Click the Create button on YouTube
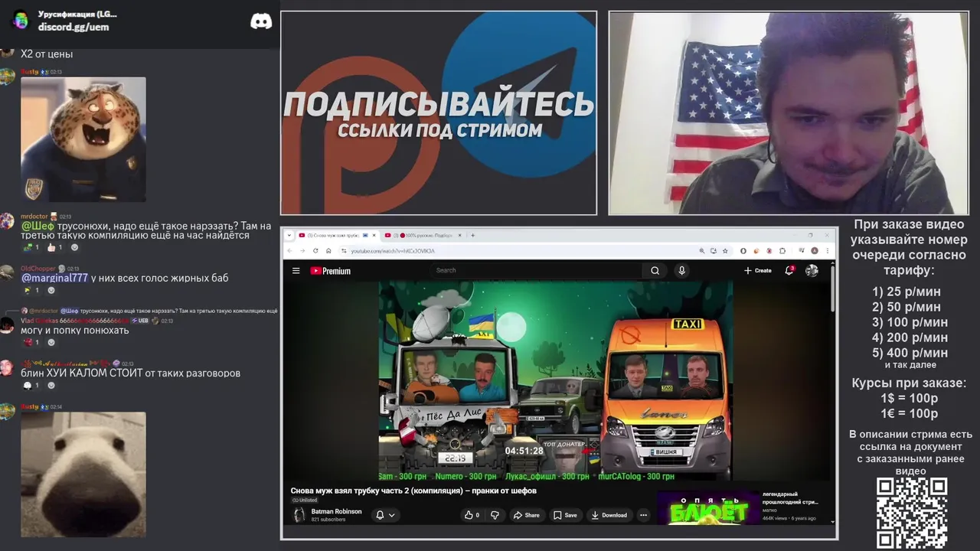 click(x=757, y=270)
